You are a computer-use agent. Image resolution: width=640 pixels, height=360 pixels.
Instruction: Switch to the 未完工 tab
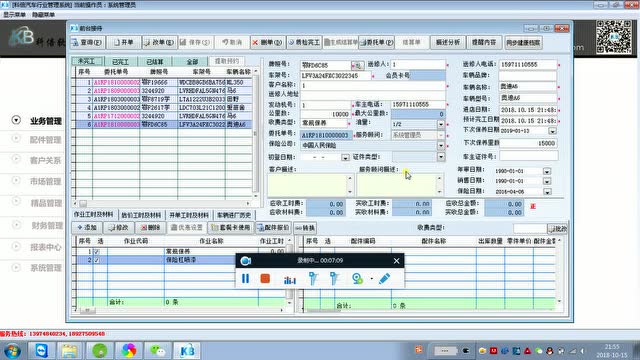tap(87, 61)
